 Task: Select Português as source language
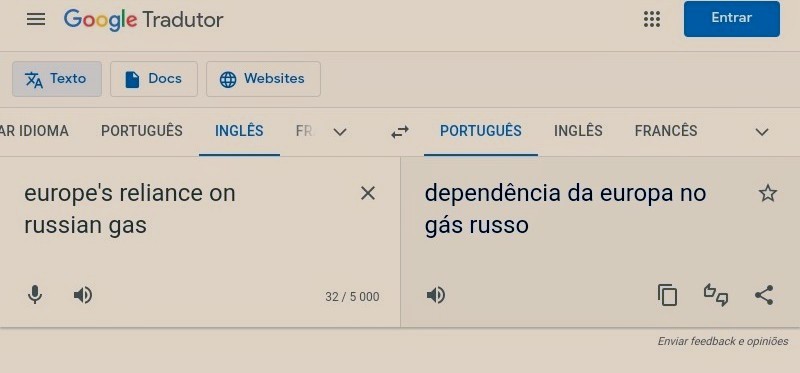142,131
